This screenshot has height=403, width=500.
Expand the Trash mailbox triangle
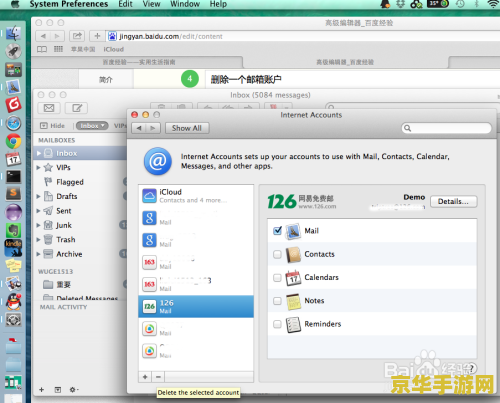coord(38,240)
